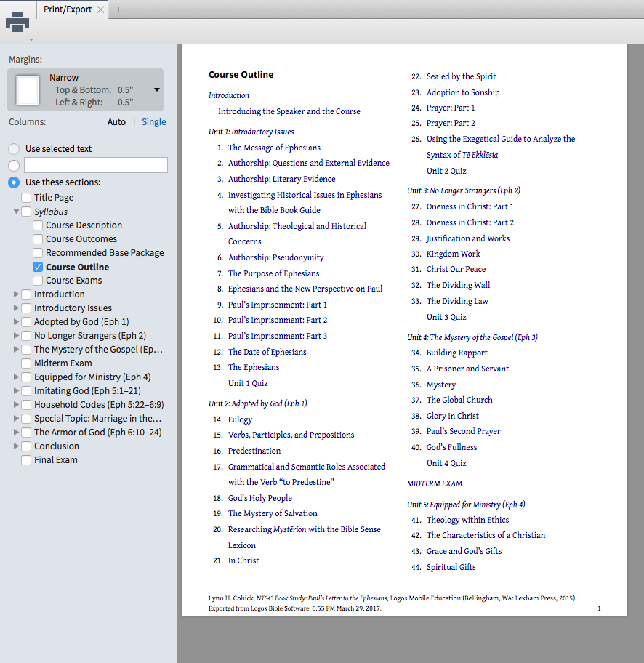
Task: Select the Use these sections radio button
Action: (x=14, y=182)
